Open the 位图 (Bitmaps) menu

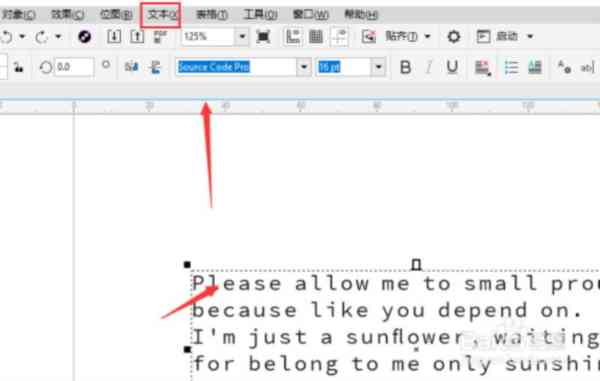coord(116,15)
